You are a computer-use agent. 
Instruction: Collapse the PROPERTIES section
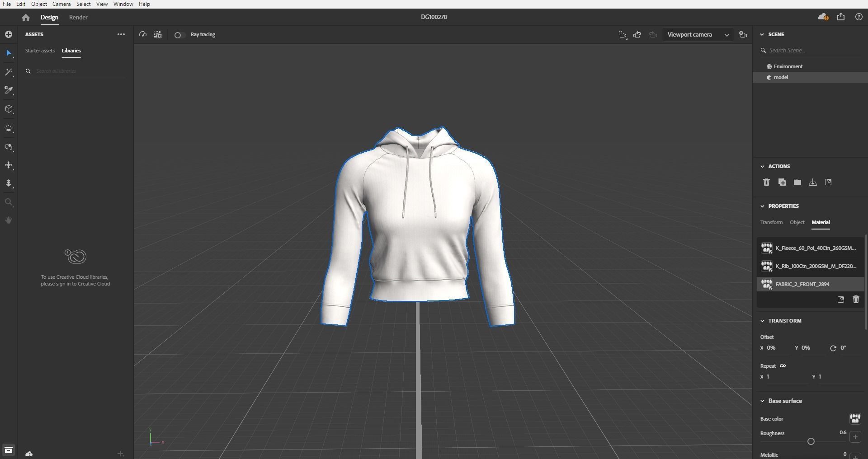[x=762, y=206]
